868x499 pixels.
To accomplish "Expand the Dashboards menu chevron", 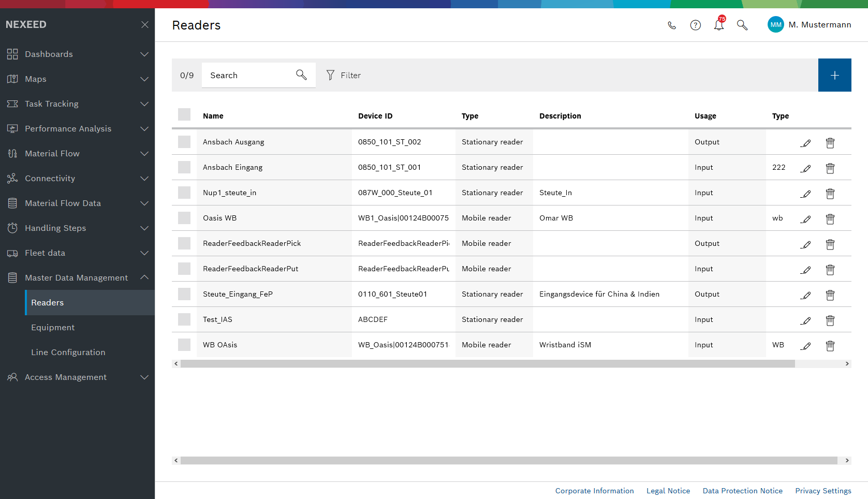I will (x=144, y=54).
